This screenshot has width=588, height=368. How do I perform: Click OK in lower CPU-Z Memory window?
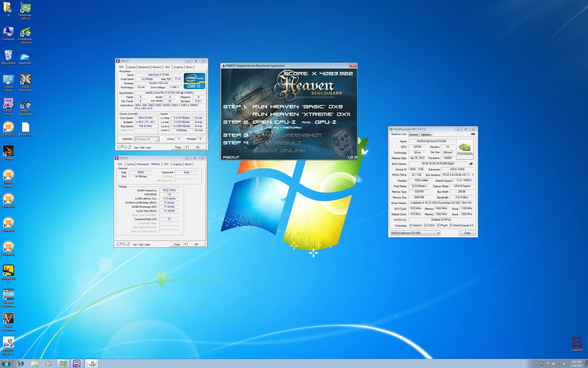click(196, 244)
